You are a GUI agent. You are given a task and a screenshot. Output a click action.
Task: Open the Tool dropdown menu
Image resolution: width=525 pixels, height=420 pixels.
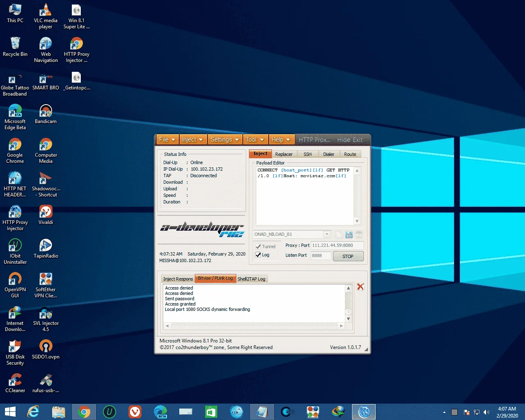(255, 139)
